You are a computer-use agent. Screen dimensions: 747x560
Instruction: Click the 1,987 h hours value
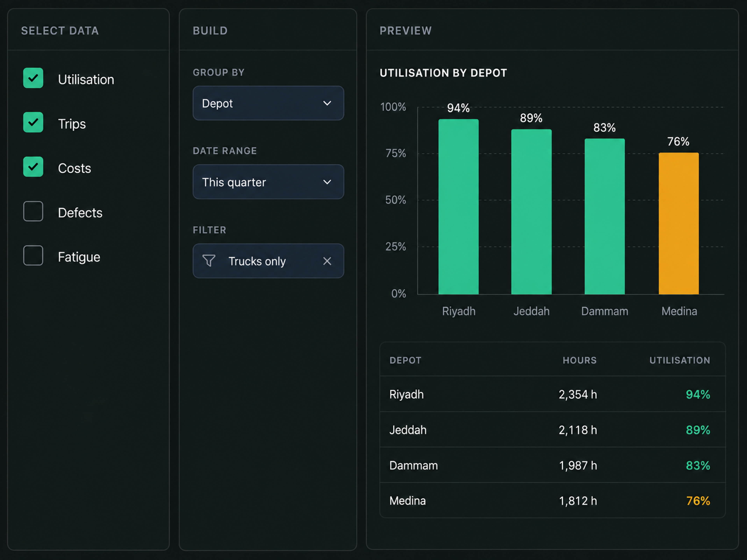[x=578, y=466]
